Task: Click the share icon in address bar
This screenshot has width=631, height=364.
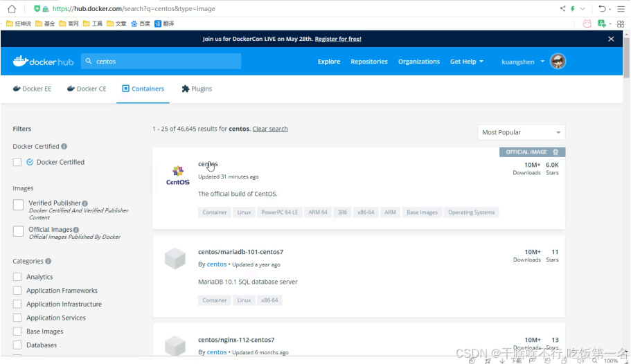Action: 562,8
